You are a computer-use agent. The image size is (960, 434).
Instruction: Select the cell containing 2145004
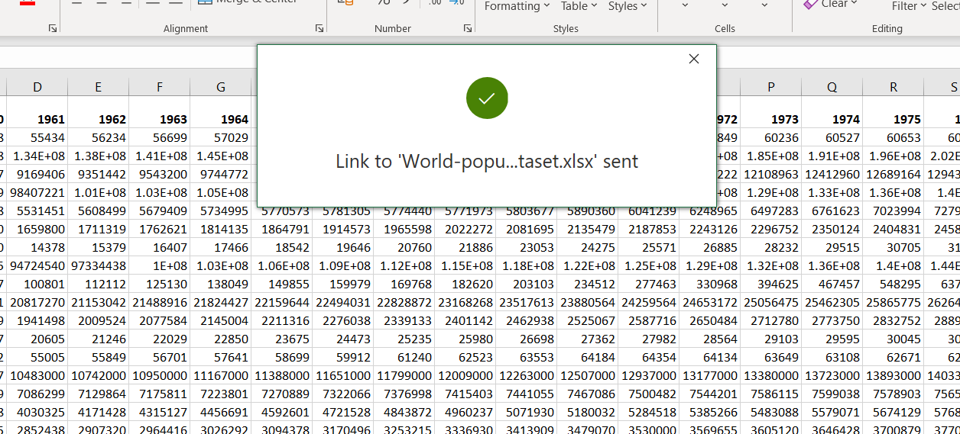pyautogui.click(x=221, y=321)
